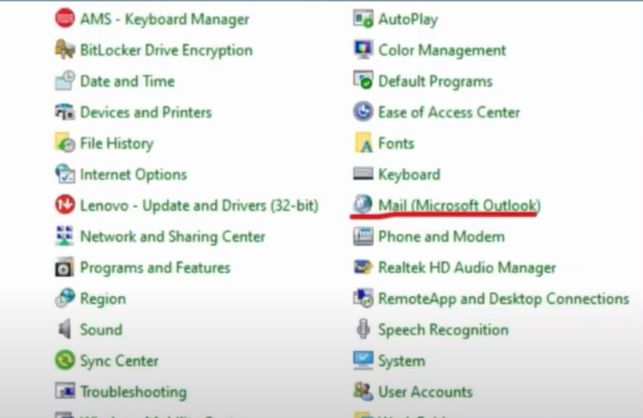
Task: Open the Troubleshooting link
Action: [x=133, y=392]
